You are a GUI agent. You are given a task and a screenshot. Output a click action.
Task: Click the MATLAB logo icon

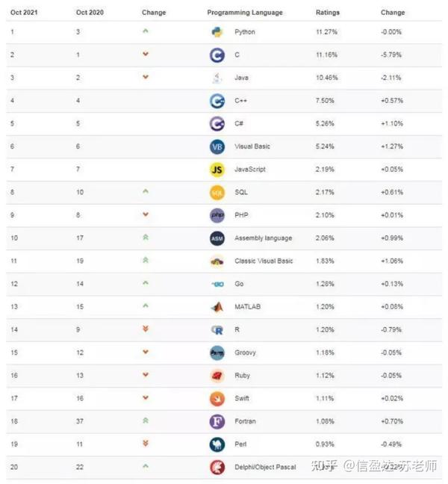click(217, 307)
